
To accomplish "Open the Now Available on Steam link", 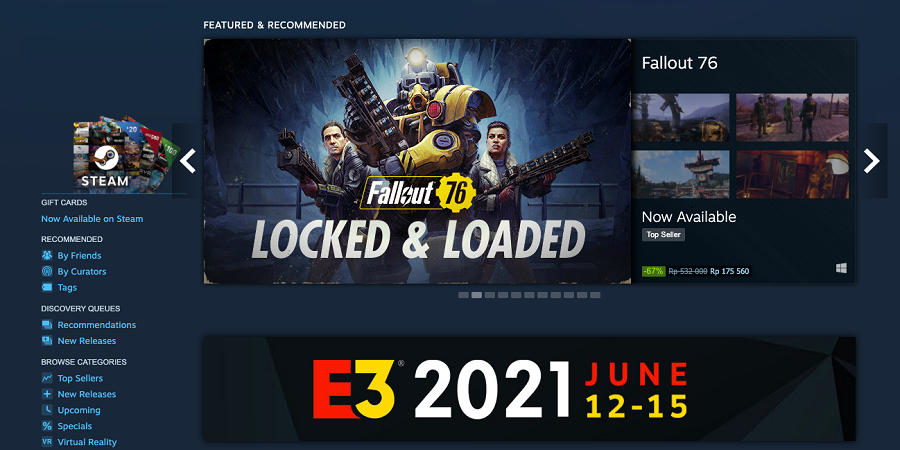I will click(x=92, y=219).
